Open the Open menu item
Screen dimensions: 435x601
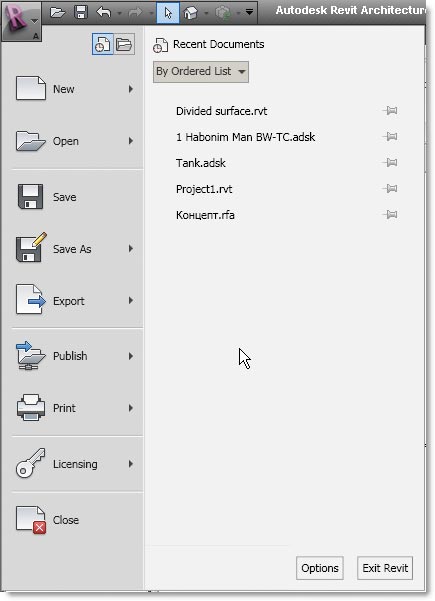77,141
